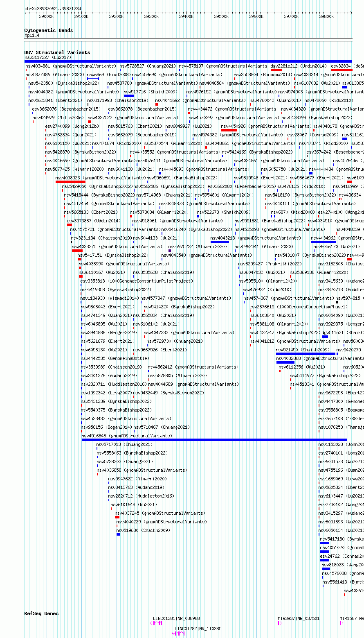The image size is (364, 638).
Task: Click the 'Cytogenetic Bands' track title
Action: click(x=49, y=30)
